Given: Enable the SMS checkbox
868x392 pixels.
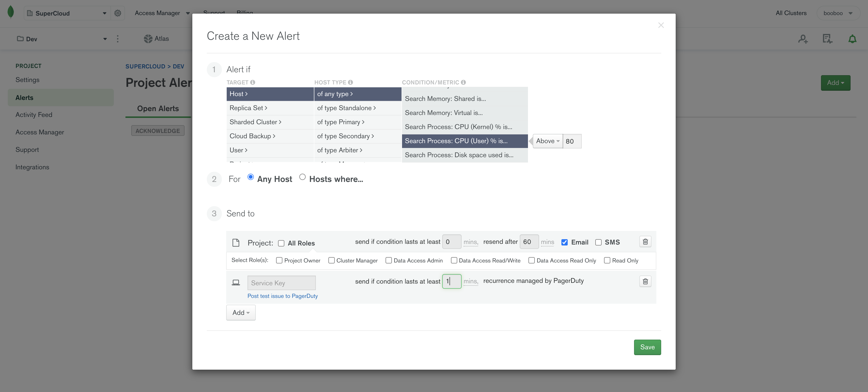Looking at the screenshot, I should click(x=598, y=242).
